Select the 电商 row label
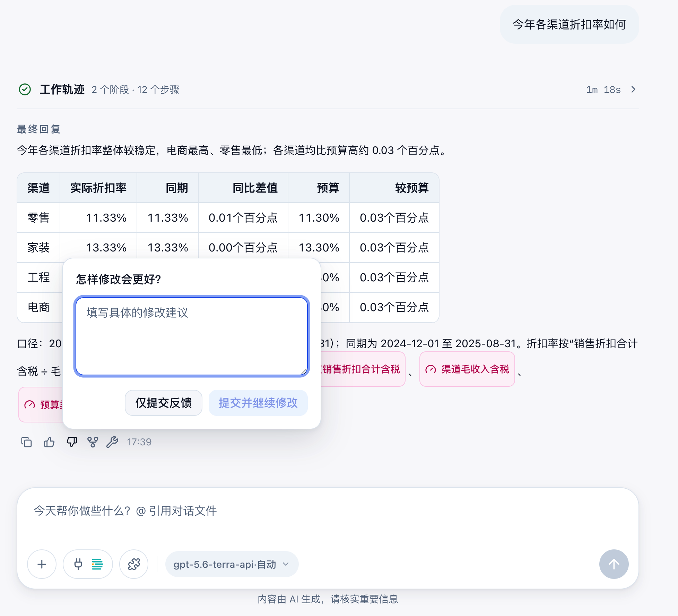This screenshot has height=616, width=678. click(x=38, y=307)
